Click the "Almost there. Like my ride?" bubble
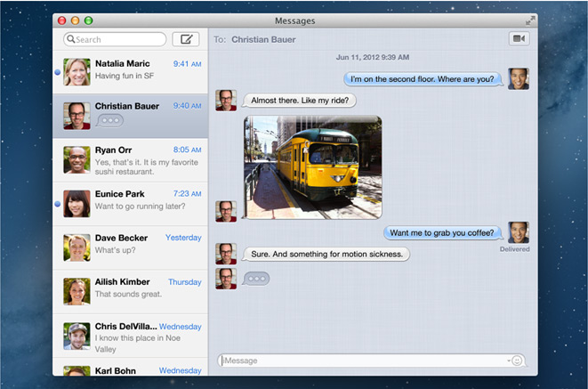Image resolution: width=588 pixels, height=389 pixels. pyautogui.click(x=299, y=101)
